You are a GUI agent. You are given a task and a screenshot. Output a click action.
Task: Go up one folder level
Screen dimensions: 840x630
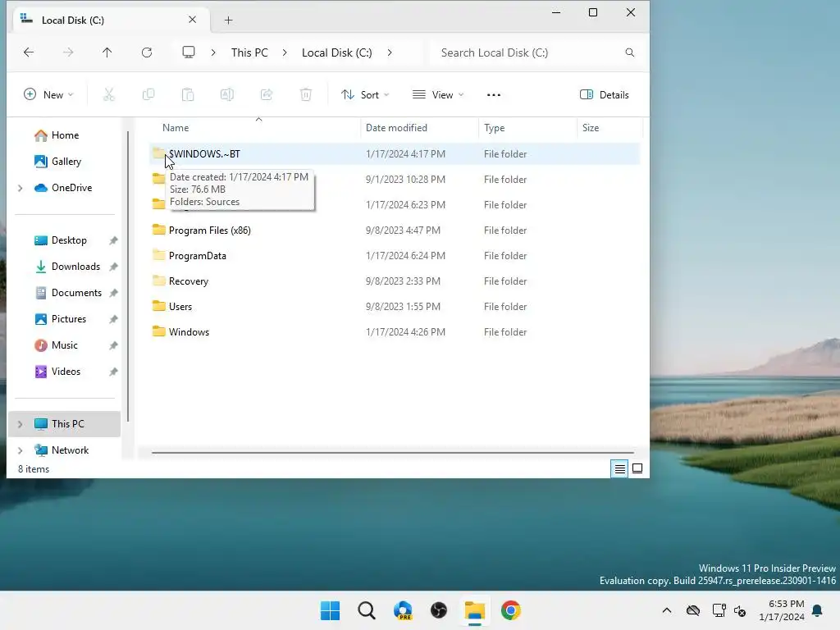(x=107, y=52)
